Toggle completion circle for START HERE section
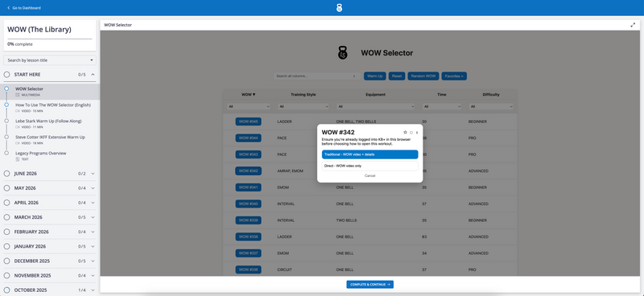 (7, 75)
